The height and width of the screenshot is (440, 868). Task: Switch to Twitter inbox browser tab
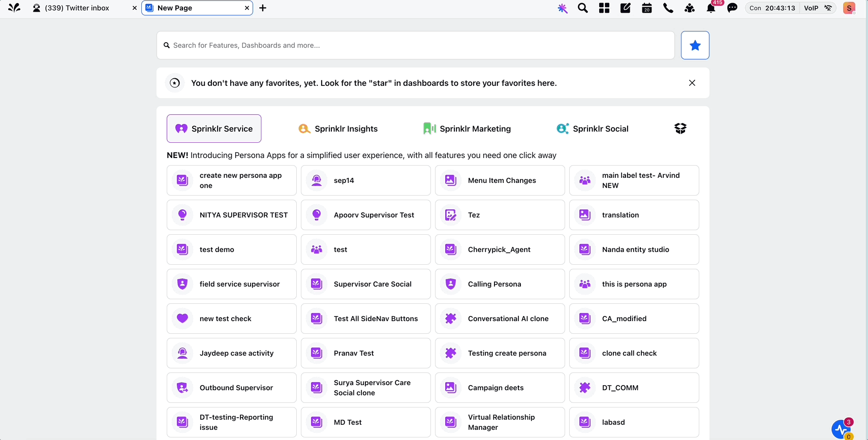click(77, 8)
